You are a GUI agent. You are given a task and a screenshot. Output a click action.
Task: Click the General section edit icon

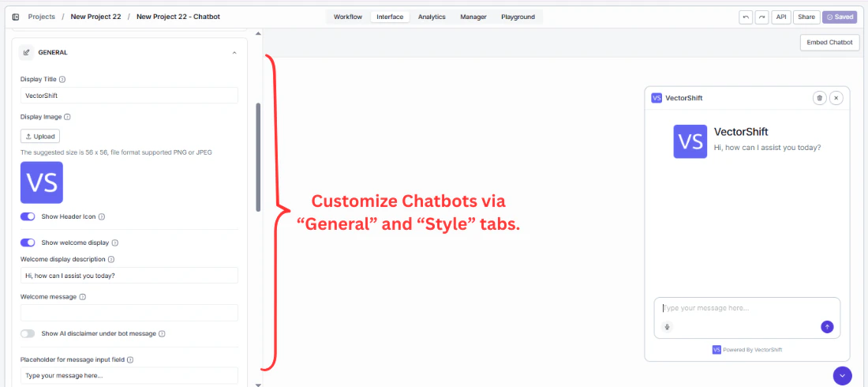(26, 52)
